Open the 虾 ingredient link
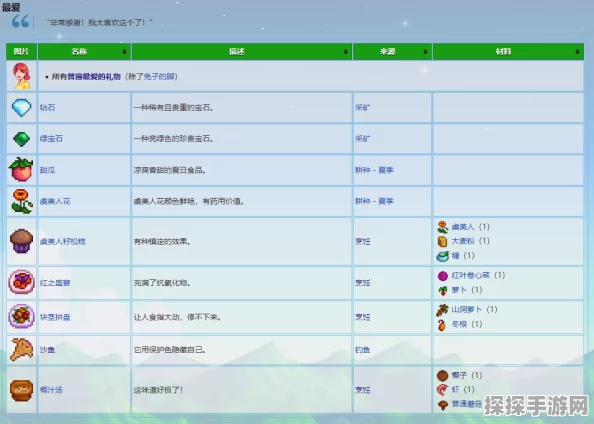Screen dimensions: 594x424 coord(455,390)
